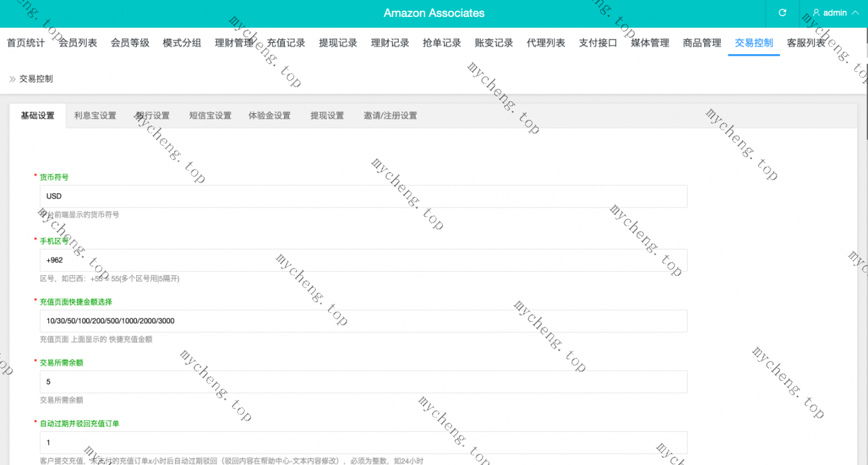This screenshot has height=465, width=868.
Task: Focus the 自动过期并驳回充值订单 input with value 1
Action: coord(363,443)
